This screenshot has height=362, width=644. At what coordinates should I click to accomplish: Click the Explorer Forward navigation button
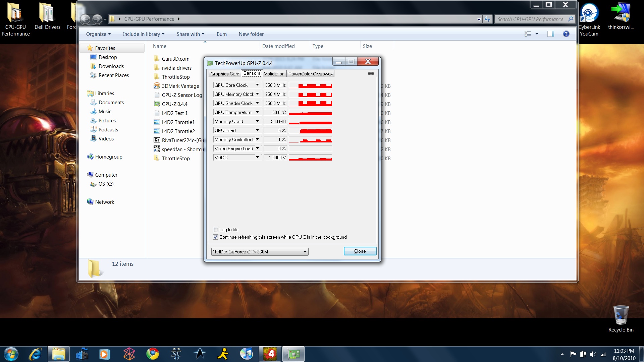[97, 19]
